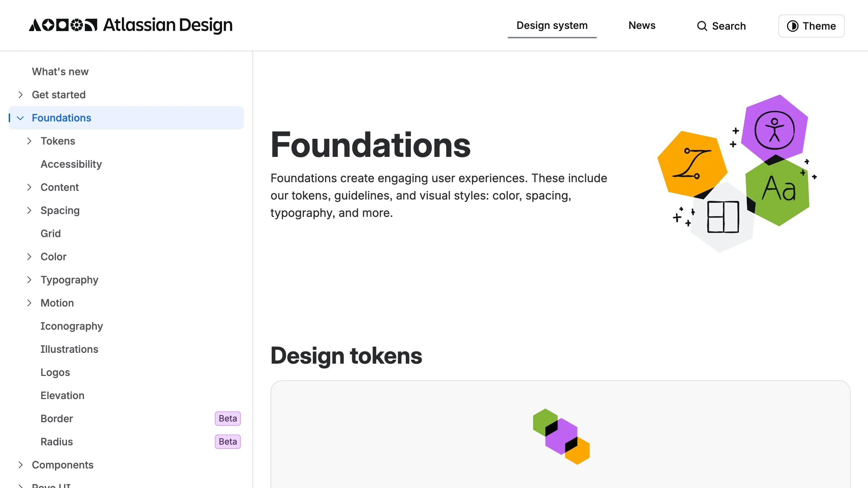Open the Radius page
Viewport: 868px width, 488px height.
pos(57,442)
